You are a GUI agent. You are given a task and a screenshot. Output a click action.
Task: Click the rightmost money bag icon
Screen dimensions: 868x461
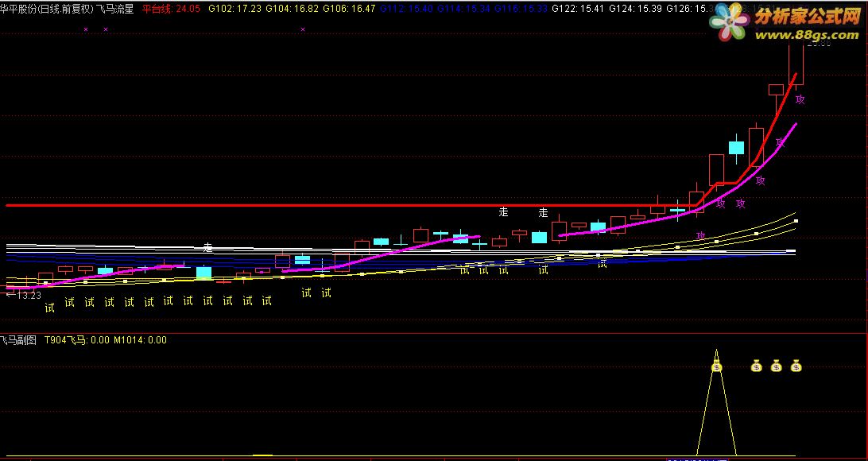(796, 366)
